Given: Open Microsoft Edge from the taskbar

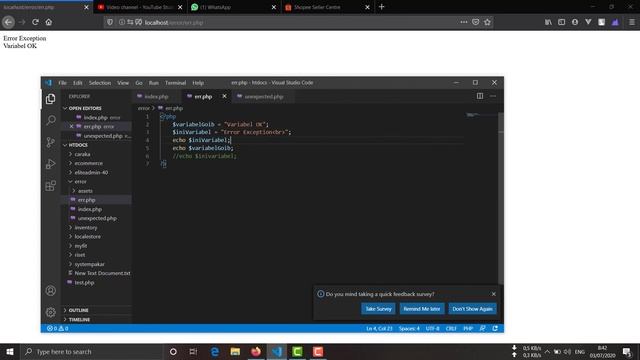Looking at the screenshot, I should click(214, 351).
